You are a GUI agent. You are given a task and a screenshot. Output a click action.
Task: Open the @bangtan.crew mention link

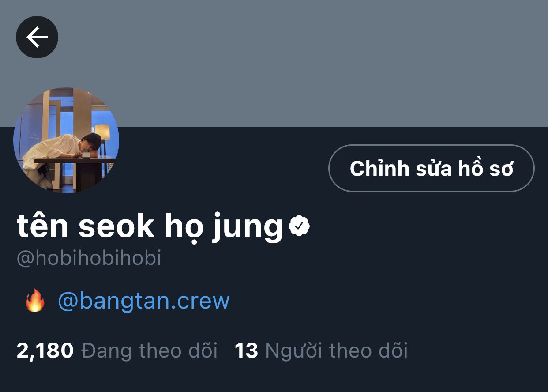[144, 301]
